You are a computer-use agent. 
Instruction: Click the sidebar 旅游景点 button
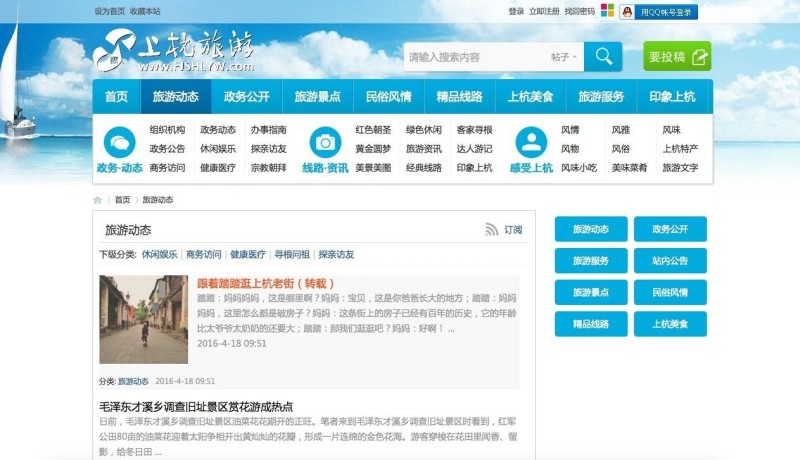(x=591, y=292)
